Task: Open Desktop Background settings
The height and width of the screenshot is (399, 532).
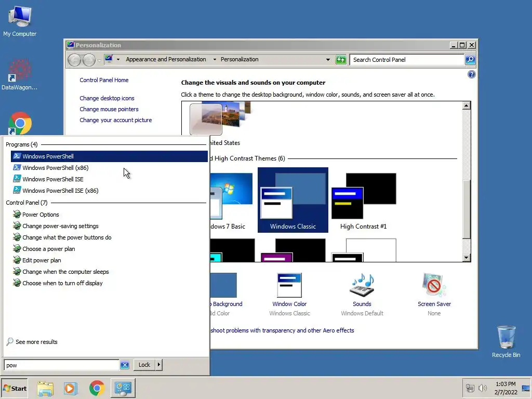Action: 226,294
